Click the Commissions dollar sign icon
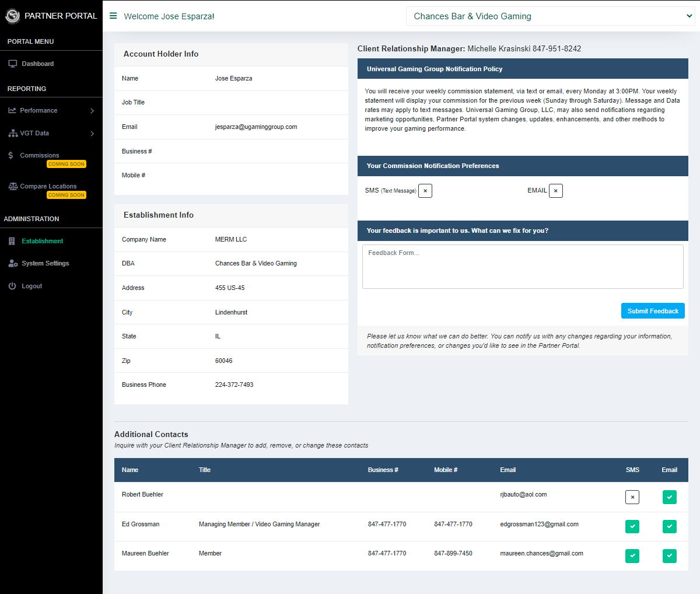Screen dimensions: 700x594 tap(10, 155)
